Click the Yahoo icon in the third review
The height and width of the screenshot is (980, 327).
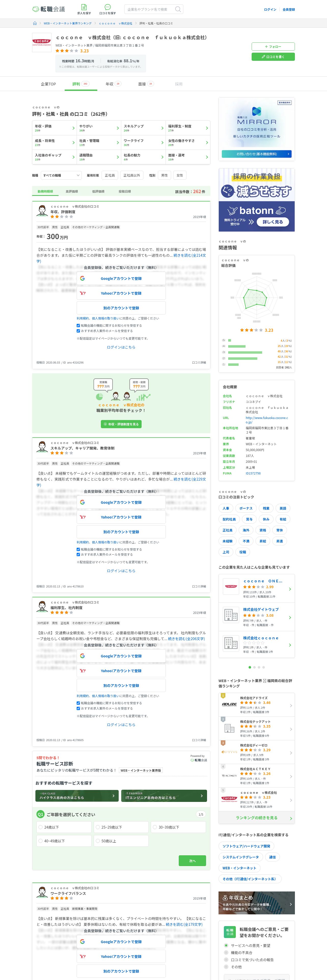(x=83, y=671)
